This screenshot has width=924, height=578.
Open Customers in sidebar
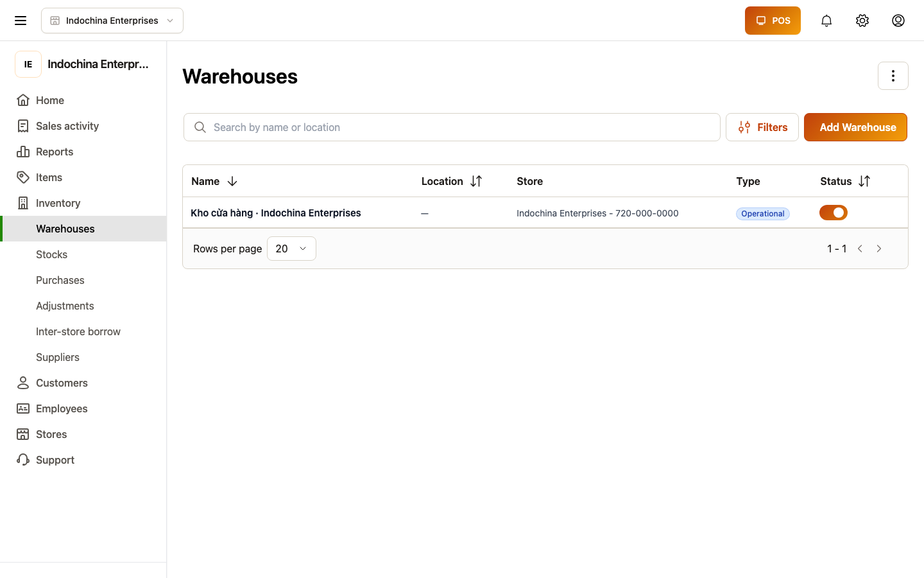[83, 383]
